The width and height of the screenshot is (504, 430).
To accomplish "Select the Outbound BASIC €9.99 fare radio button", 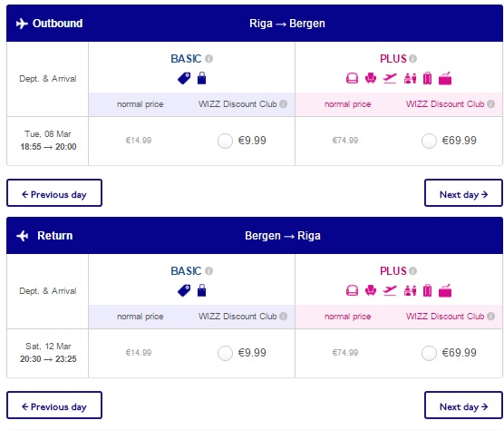I will click(x=225, y=141).
